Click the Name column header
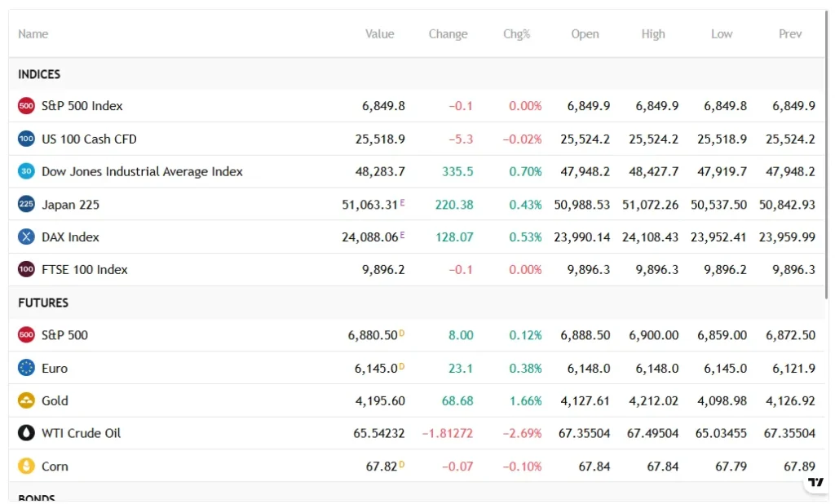The width and height of the screenshot is (835, 504). pos(33,33)
